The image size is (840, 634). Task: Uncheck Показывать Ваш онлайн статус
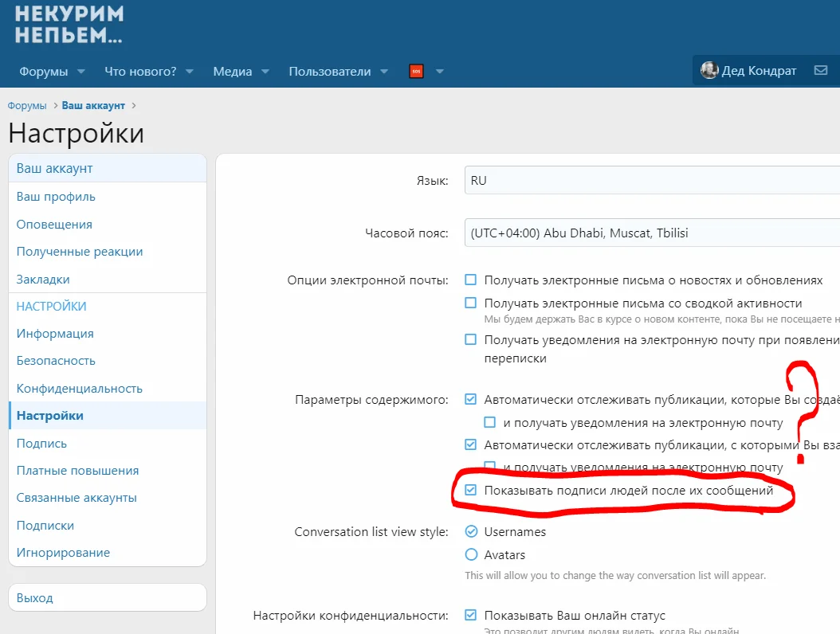(470, 615)
